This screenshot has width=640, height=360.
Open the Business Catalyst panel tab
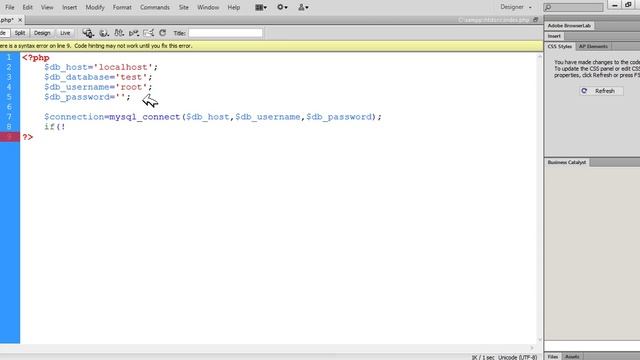pyautogui.click(x=567, y=162)
